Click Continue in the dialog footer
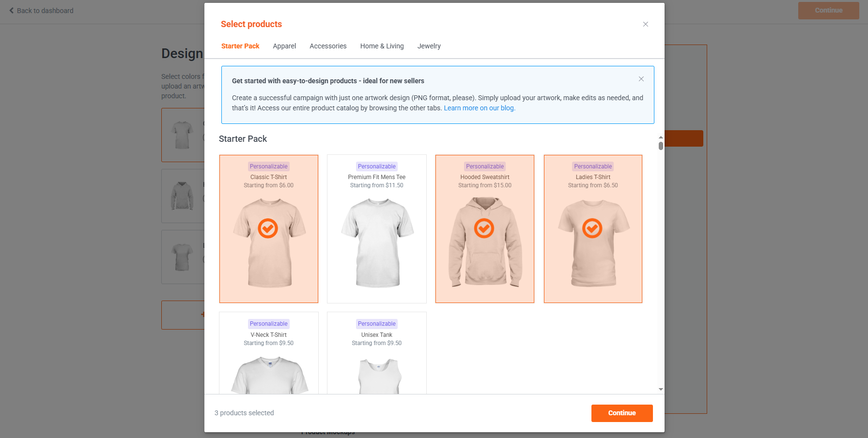The height and width of the screenshot is (438, 868). (621, 413)
